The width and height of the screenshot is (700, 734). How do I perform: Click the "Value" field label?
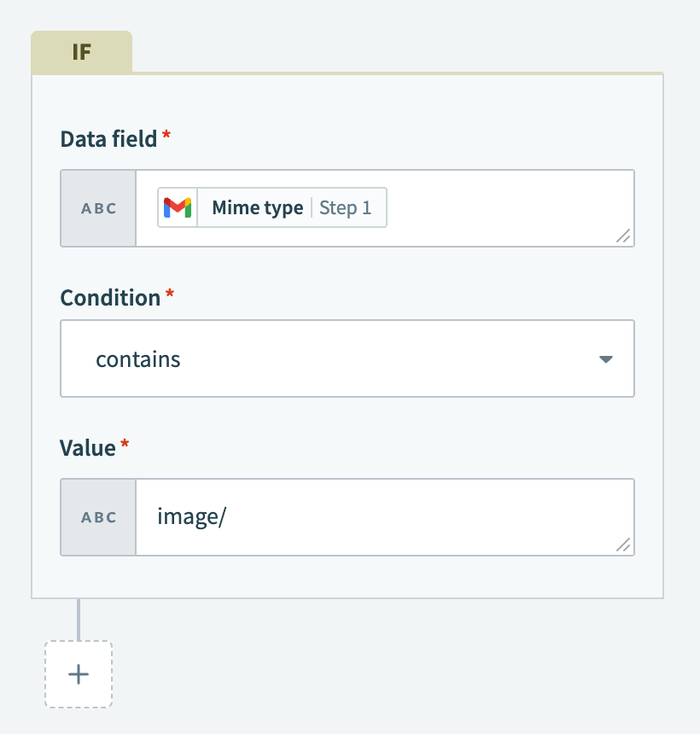tap(88, 447)
